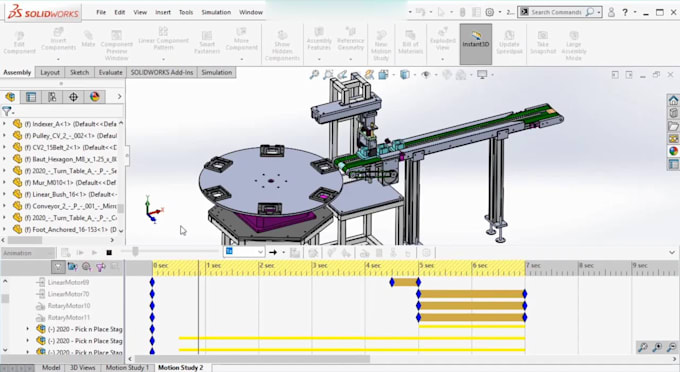Viewport: 680px width, 372px height.
Task: Click the Zoom to Fit icon
Action: pos(314,75)
